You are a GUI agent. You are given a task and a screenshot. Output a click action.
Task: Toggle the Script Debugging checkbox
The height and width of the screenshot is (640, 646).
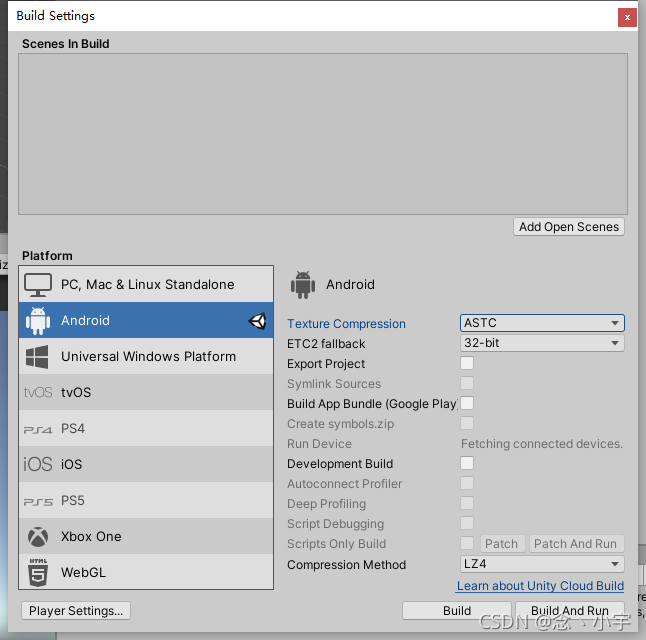click(x=467, y=523)
